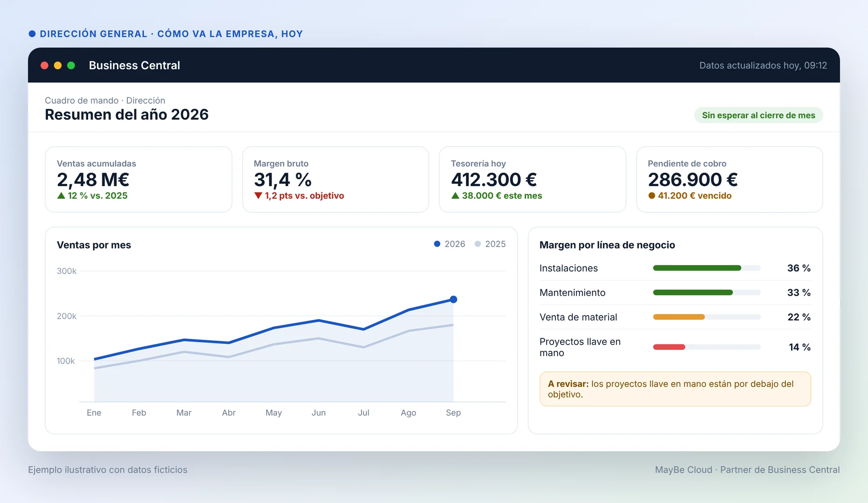This screenshot has height=503, width=868.
Task: Click the red close window dot
Action: pyautogui.click(x=44, y=65)
